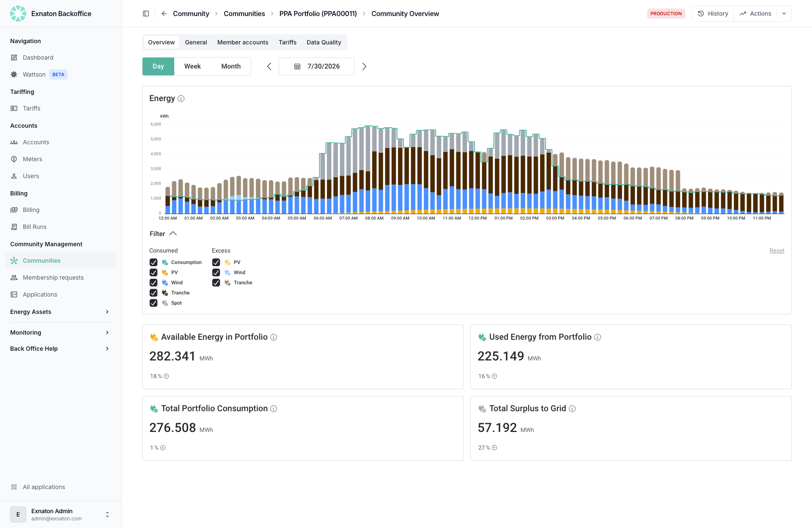Uncheck the Consumed Tranche checkbox
The height and width of the screenshot is (528, 812).
(154, 293)
